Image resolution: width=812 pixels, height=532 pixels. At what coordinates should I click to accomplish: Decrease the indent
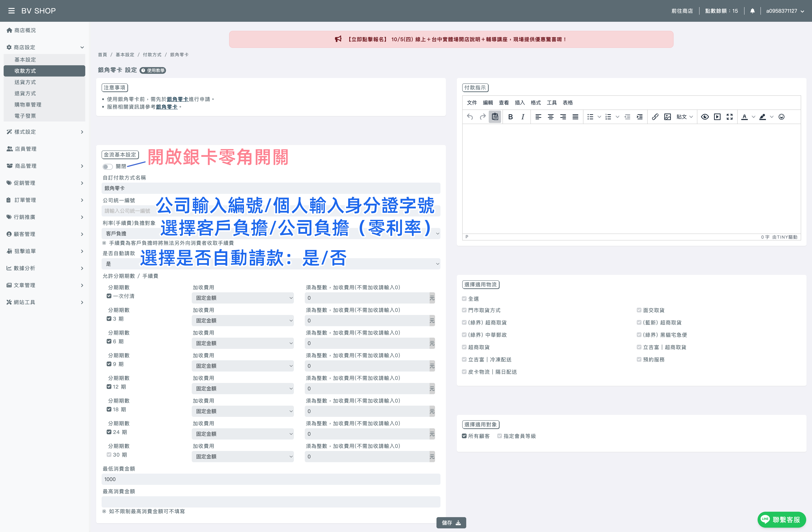coord(627,117)
